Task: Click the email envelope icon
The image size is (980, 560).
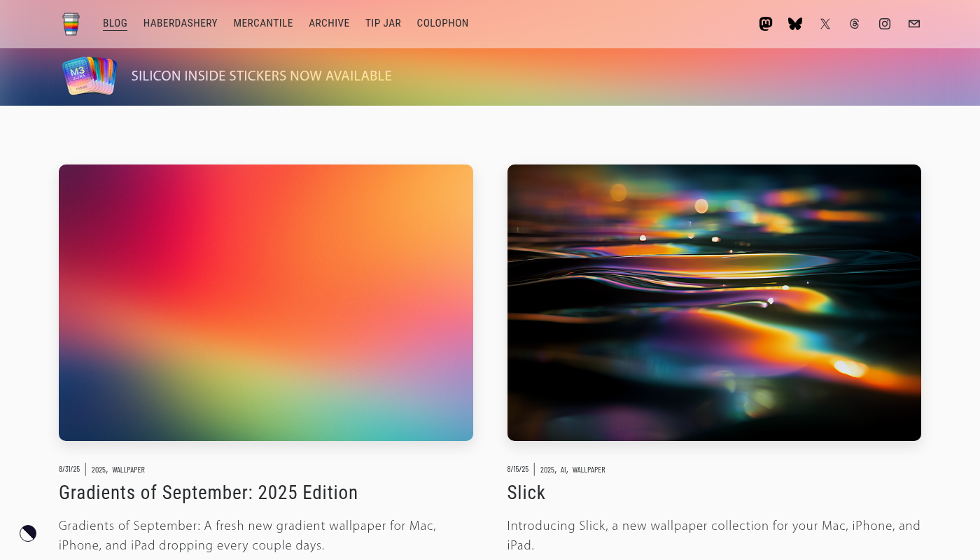Action: tap(914, 24)
